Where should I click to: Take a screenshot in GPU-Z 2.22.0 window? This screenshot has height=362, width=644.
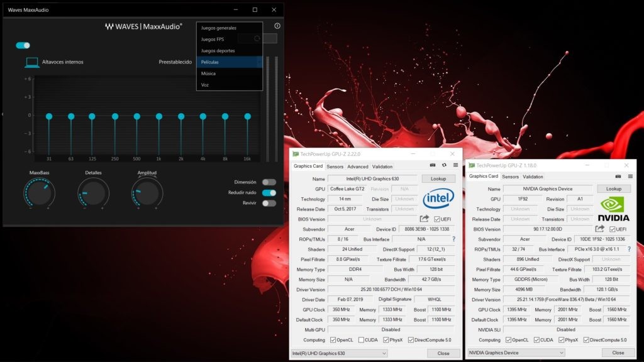tap(433, 165)
